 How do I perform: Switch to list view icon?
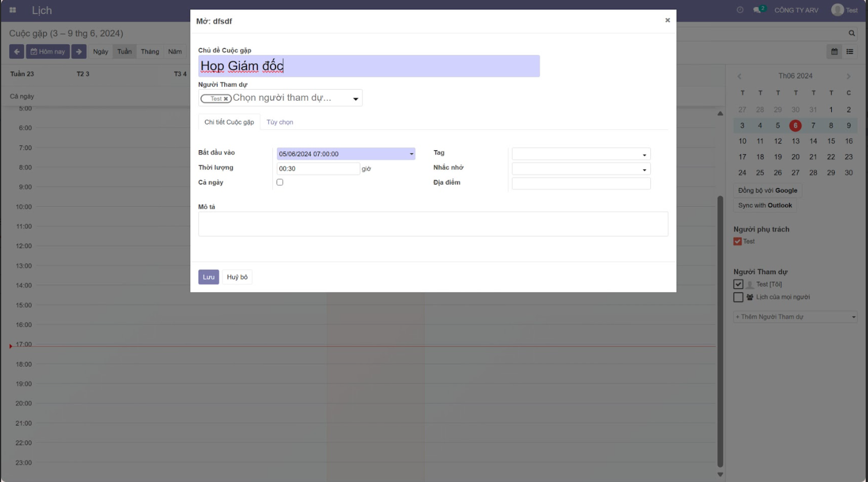pos(850,52)
